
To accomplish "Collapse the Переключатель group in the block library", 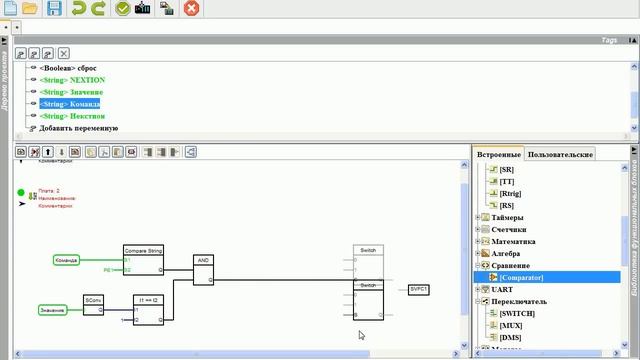I will click(478, 302).
